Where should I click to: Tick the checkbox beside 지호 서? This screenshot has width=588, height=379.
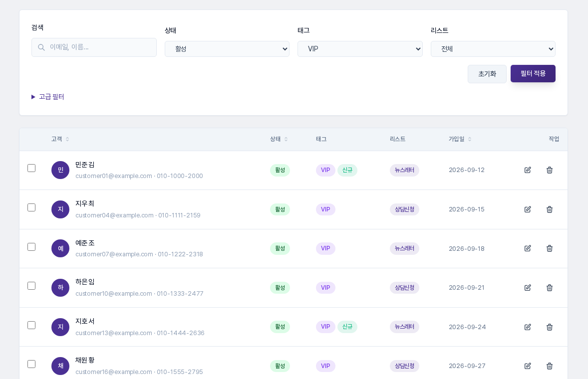pyautogui.click(x=31, y=325)
